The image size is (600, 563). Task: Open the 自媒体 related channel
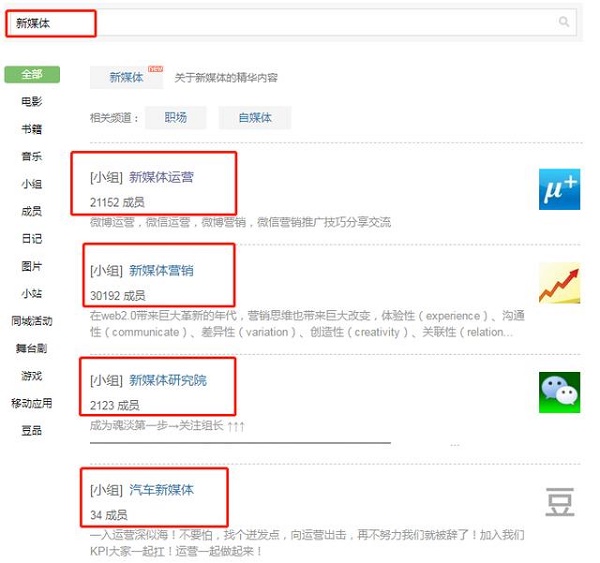point(255,117)
